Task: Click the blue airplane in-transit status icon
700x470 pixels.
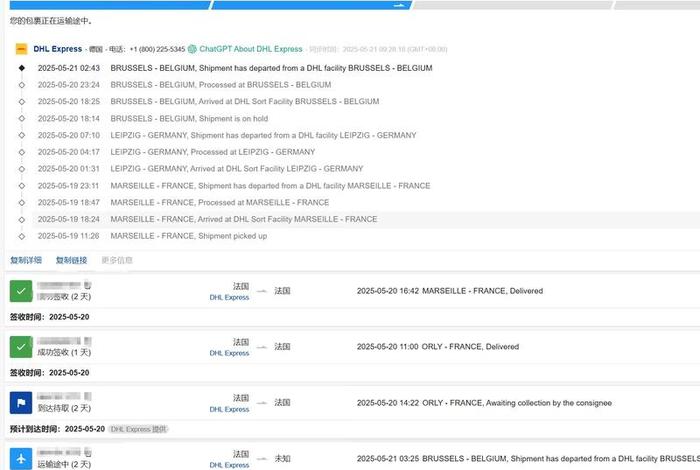Action: 21,458
